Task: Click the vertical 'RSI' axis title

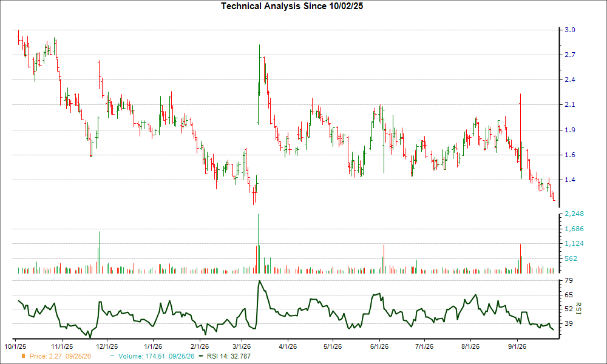Action: pos(578,308)
